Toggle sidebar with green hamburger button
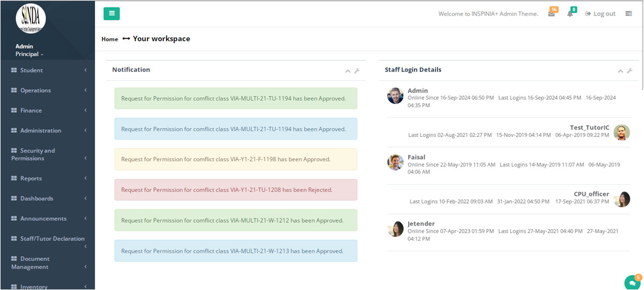 click(112, 13)
